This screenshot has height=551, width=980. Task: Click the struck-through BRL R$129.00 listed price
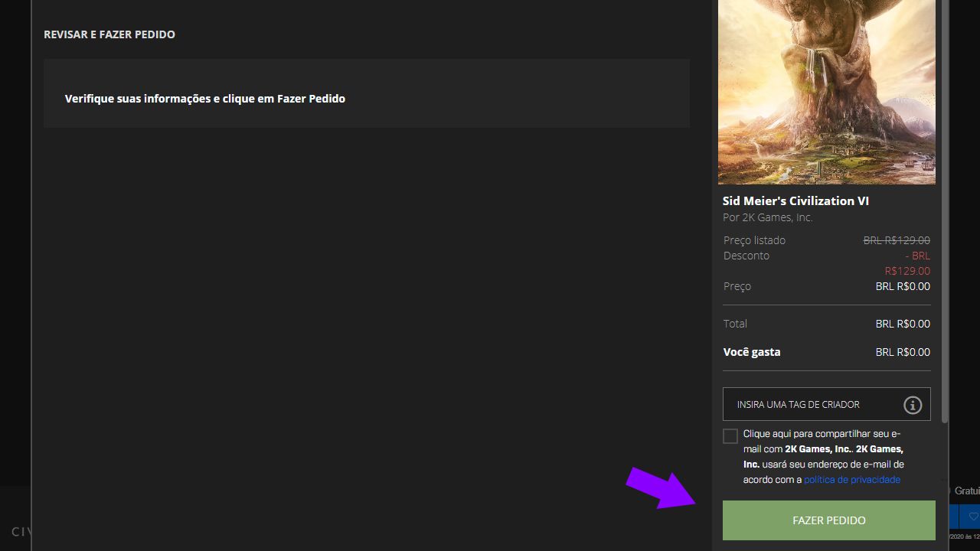897,240
